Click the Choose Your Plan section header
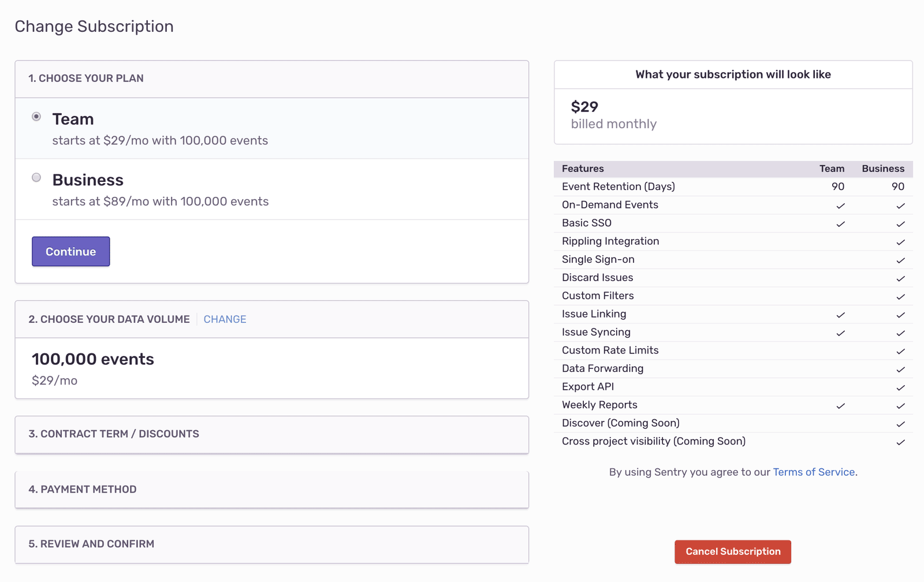 pos(86,79)
